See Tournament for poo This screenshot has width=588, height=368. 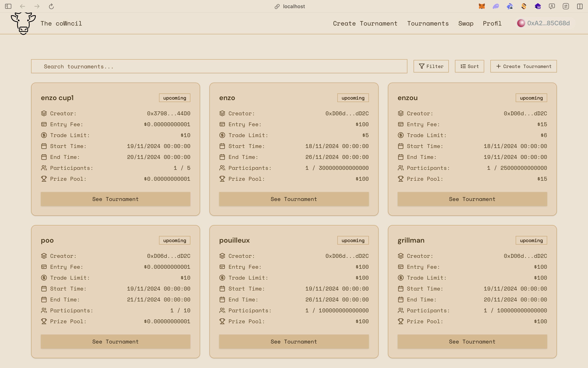[115, 342]
